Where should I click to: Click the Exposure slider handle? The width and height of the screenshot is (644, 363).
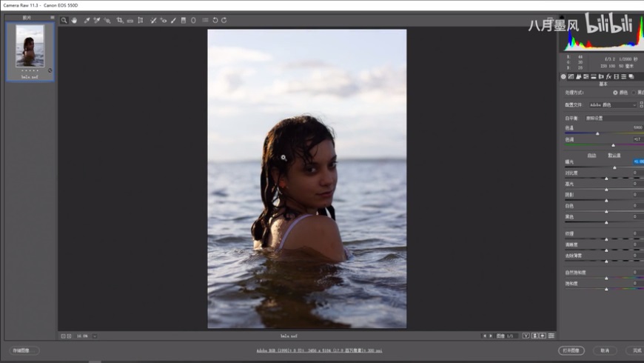click(x=615, y=167)
